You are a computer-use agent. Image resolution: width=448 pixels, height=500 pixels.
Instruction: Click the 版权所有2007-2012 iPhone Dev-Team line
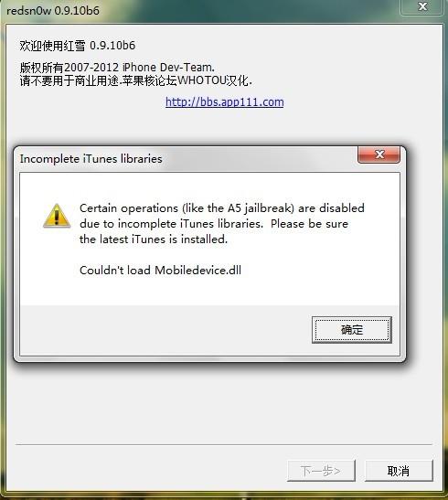click(117, 68)
